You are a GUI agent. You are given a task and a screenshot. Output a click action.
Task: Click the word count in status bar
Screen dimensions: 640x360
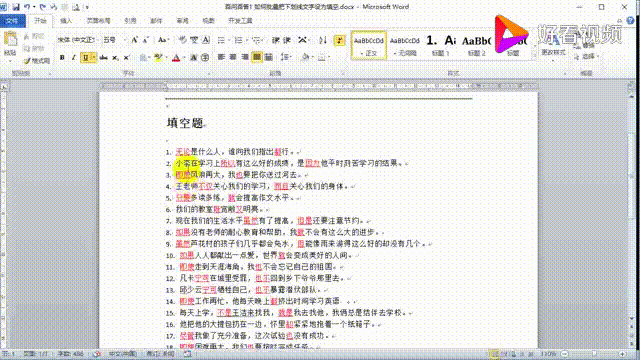point(71,354)
